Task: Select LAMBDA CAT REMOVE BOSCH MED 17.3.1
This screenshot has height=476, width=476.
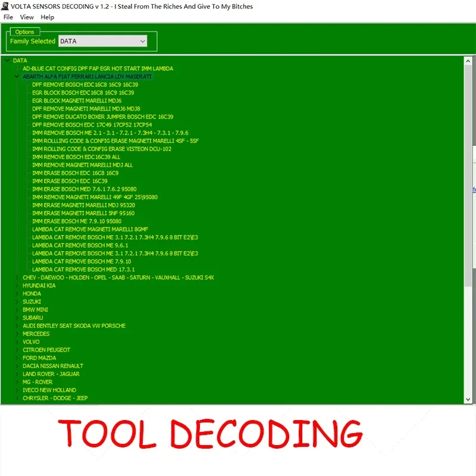Action: (83, 270)
